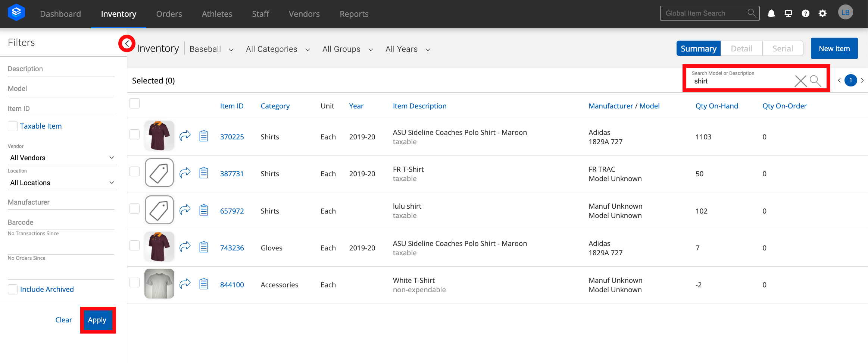This screenshot has height=363, width=868.
Task: Open the All Vendors dropdown
Action: (x=62, y=158)
